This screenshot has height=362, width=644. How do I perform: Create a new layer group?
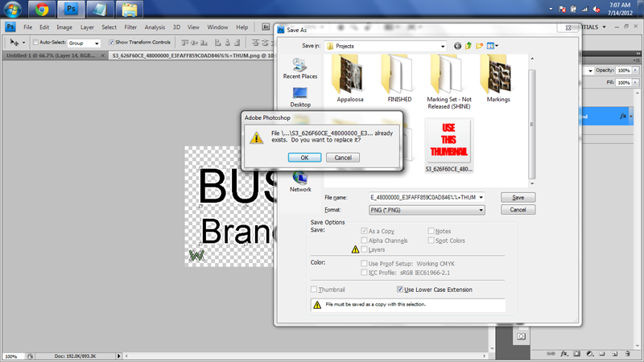(x=602, y=353)
